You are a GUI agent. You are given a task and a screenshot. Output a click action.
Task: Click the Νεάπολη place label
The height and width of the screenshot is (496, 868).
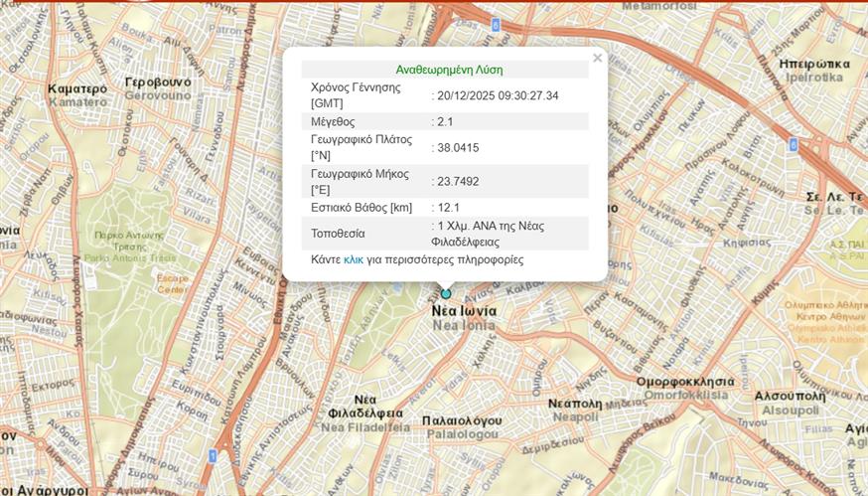[575, 404]
